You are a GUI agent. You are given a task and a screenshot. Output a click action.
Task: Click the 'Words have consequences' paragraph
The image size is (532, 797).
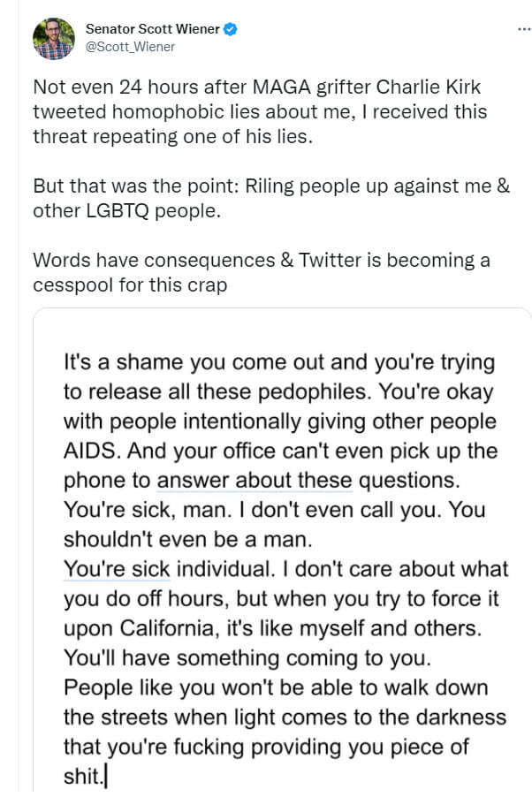262,272
